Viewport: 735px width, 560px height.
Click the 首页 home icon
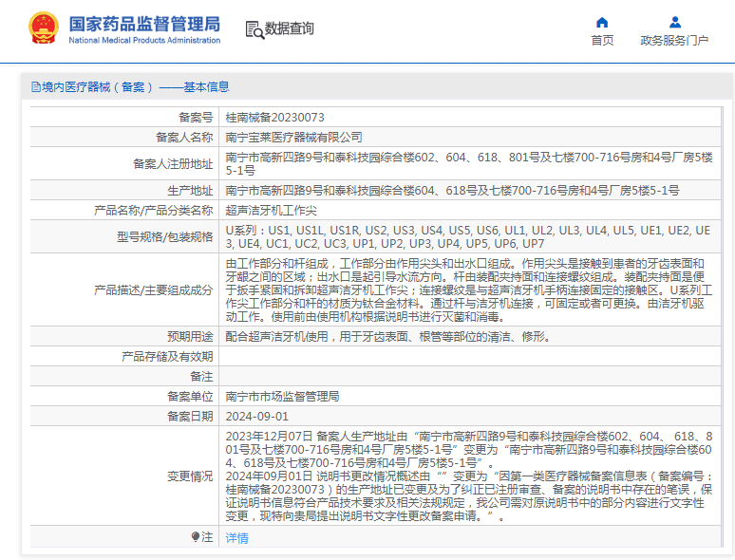tap(602, 22)
